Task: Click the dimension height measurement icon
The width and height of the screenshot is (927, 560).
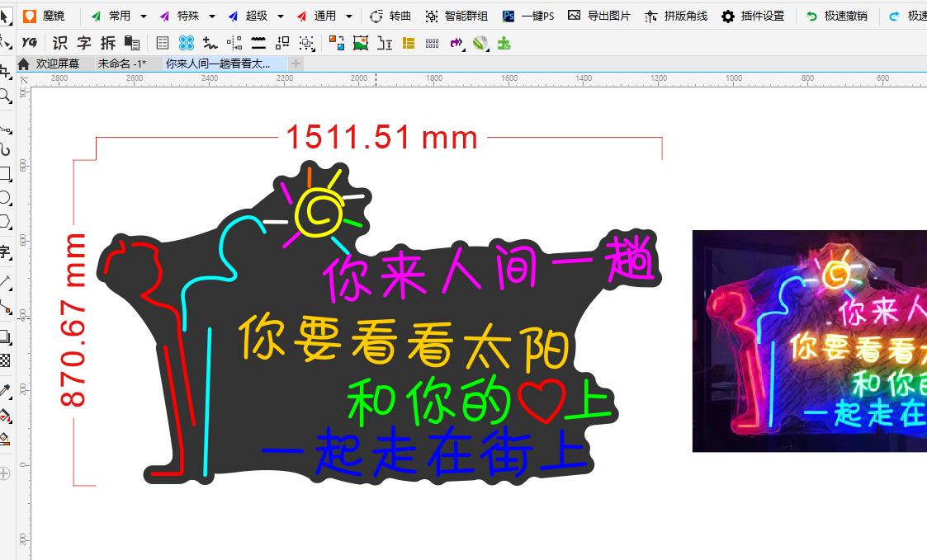Action: (x=385, y=43)
